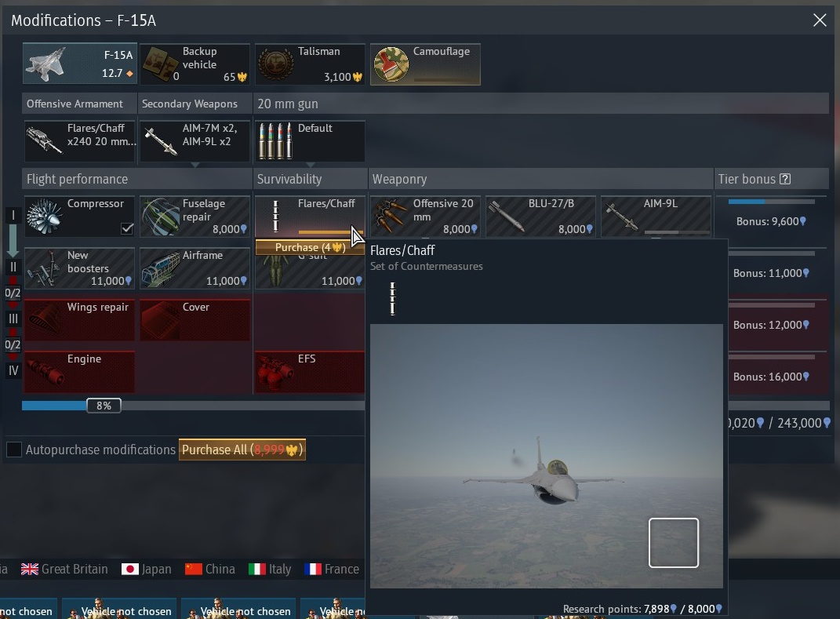
Task: Click the Bonus: 9,600 tier reward
Action: click(772, 221)
